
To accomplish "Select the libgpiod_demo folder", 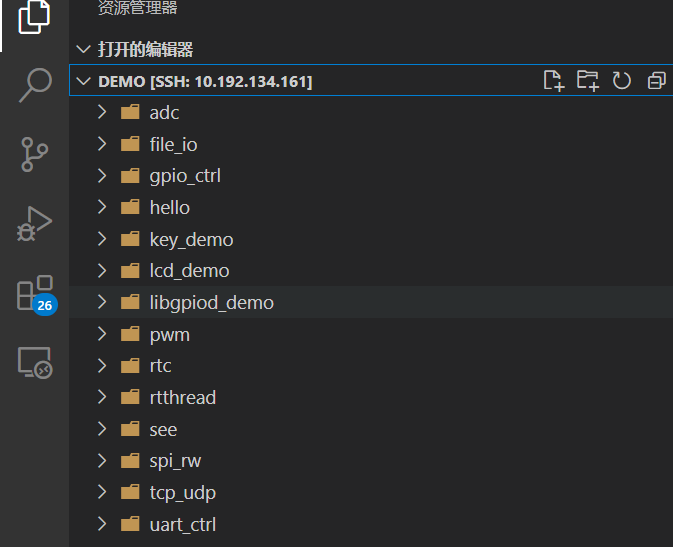I will coord(211,302).
